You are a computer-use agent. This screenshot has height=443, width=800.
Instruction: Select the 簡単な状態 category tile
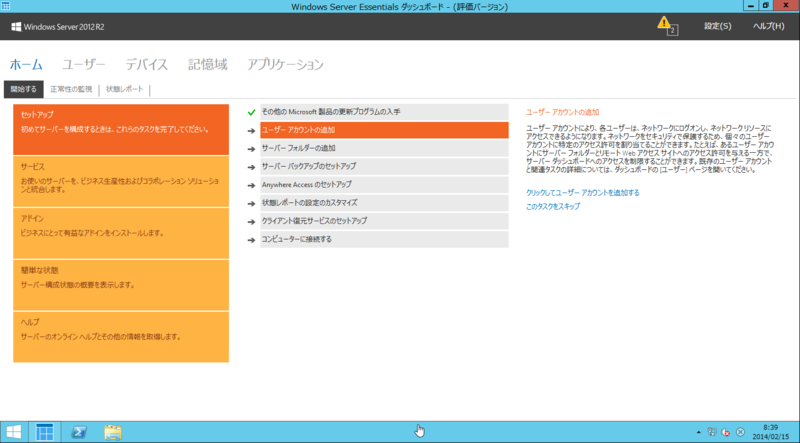[x=121, y=285]
